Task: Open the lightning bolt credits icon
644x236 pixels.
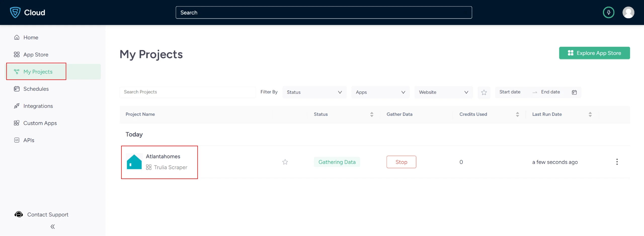Action: coord(609,12)
